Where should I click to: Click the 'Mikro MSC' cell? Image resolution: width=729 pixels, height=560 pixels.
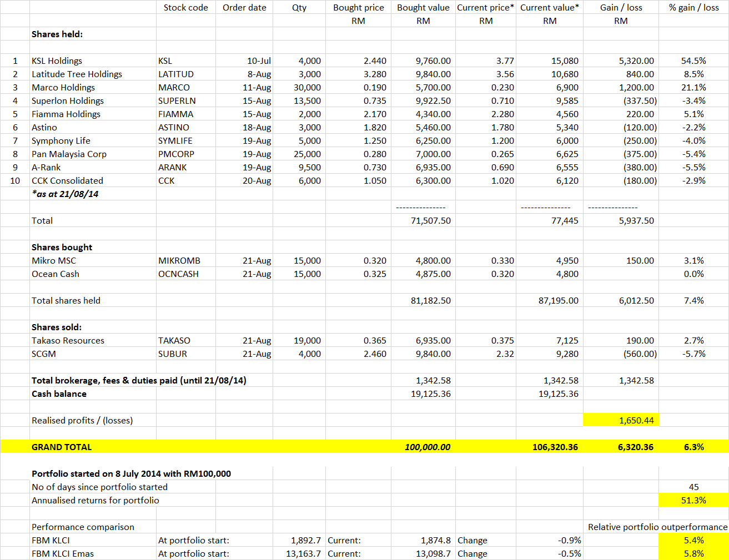tap(93, 260)
